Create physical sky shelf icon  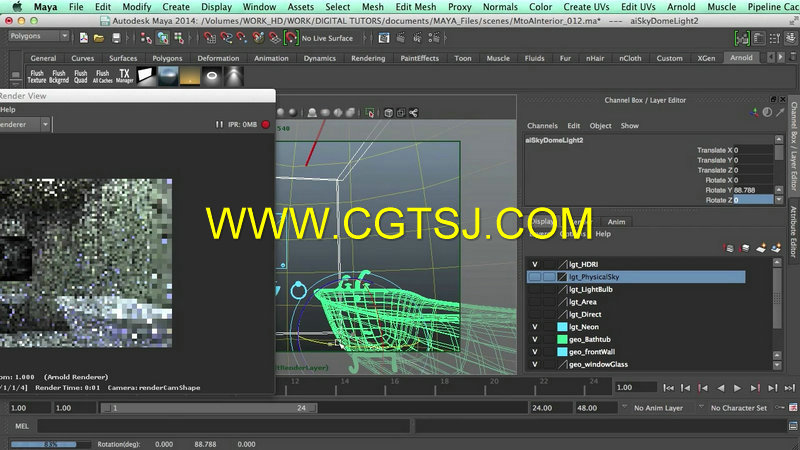click(x=190, y=77)
